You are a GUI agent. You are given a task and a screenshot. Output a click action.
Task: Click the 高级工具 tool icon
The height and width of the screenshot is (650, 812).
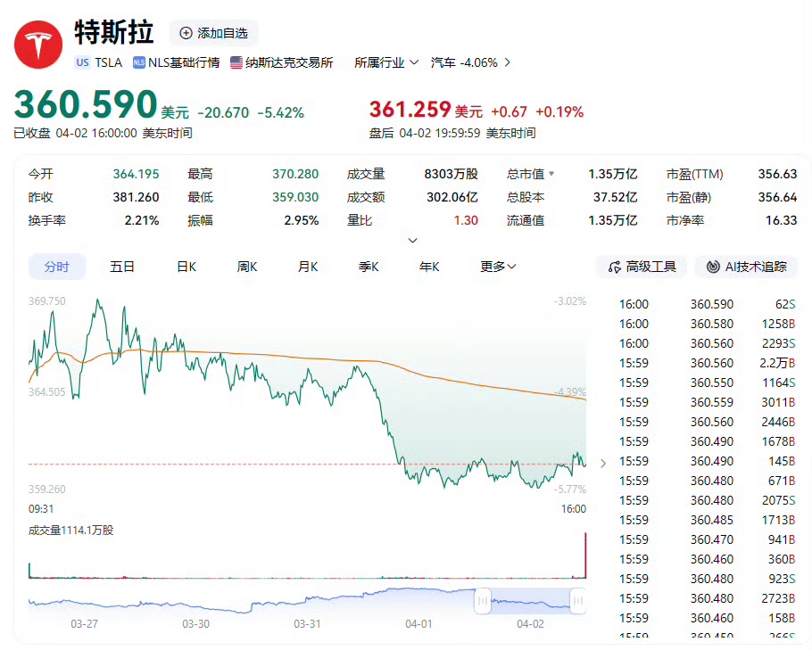[x=614, y=267]
